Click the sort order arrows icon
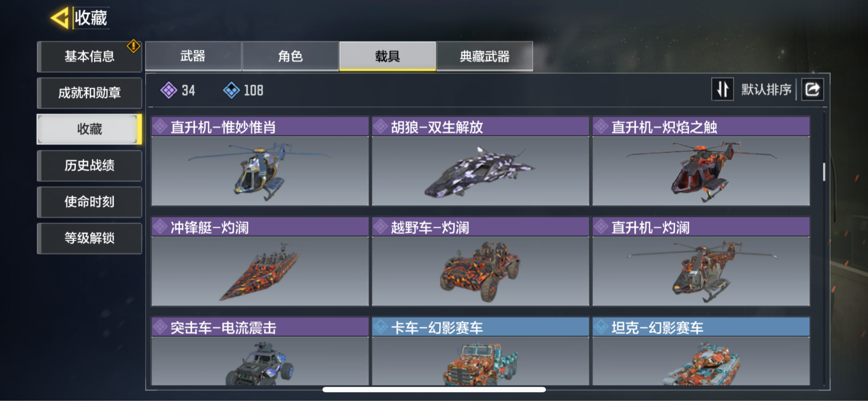The width and height of the screenshot is (868, 401). [722, 89]
